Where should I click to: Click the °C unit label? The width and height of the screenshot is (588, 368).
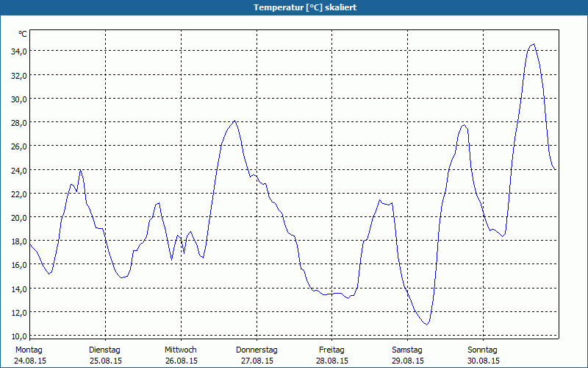(x=23, y=34)
